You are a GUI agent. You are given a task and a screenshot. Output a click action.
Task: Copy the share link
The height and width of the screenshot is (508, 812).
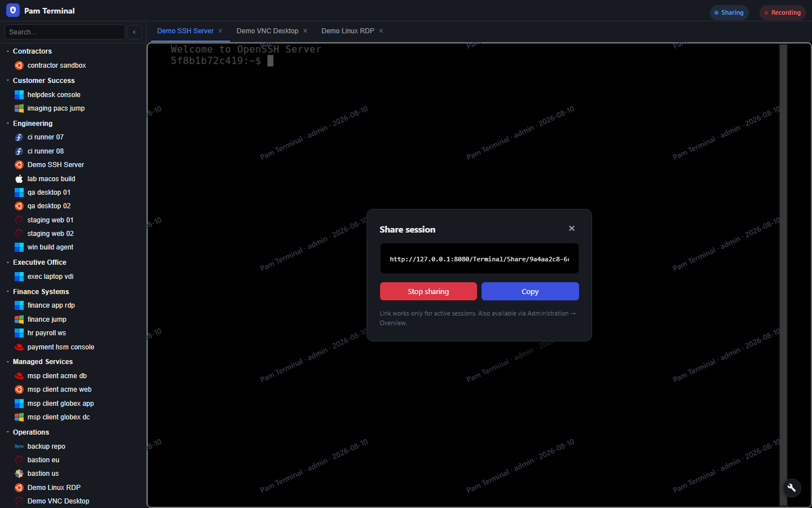530,291
